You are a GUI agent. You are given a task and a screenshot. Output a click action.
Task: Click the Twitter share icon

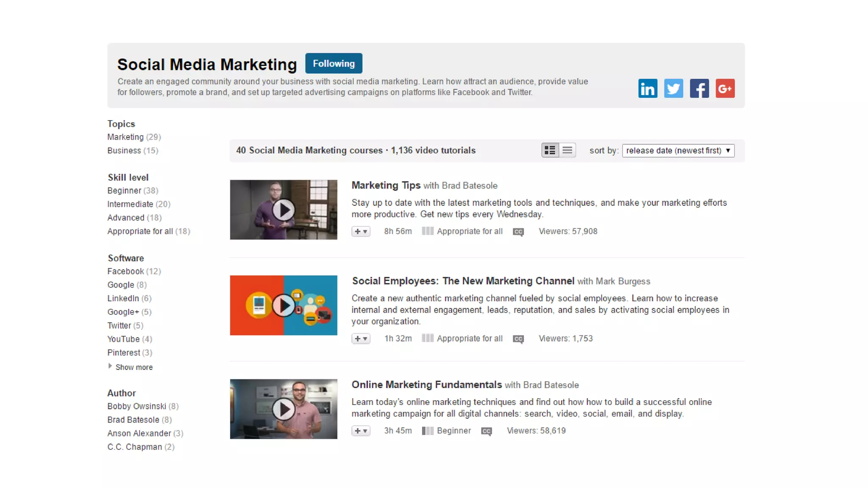[673, 89]
